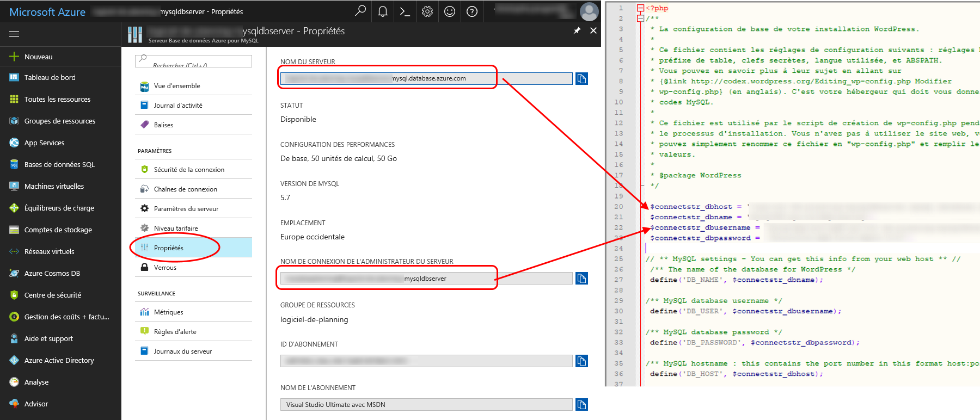Copy the subscription name
This screenshot has height=420, width=980.
[x=581, y=405]
